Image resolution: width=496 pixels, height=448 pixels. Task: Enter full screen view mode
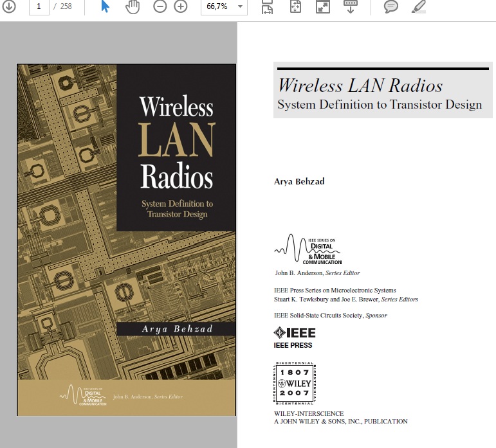(322, 6)
